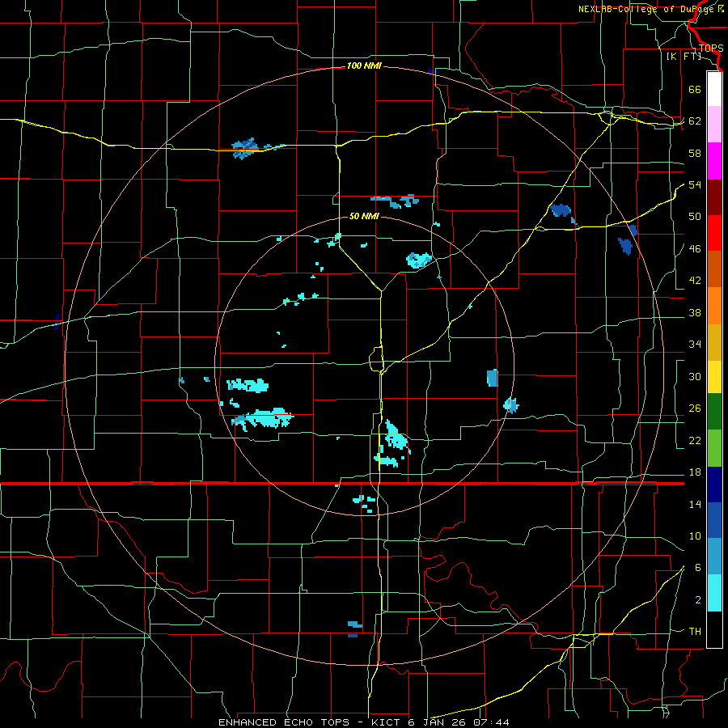The width and height of the screenshot is (728, 728).
Task: Click the 50 NMI range ring label
Action: [x=364, y=216]
